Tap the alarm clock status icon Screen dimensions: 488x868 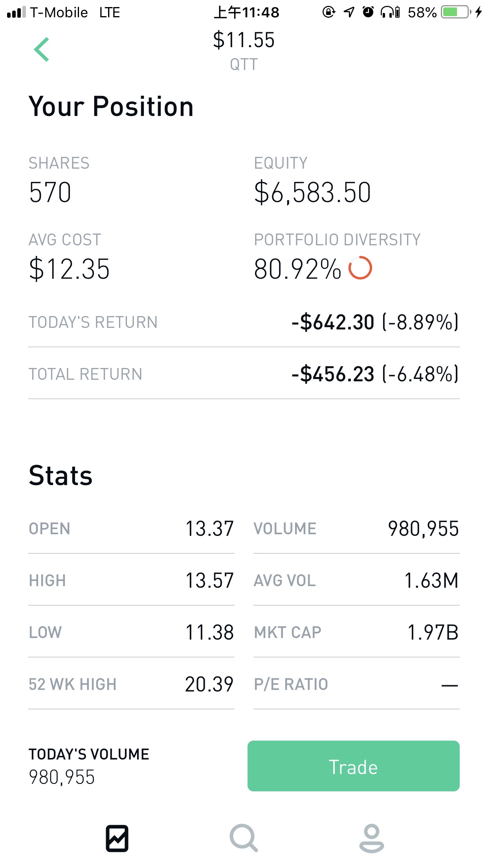(368, 12)
